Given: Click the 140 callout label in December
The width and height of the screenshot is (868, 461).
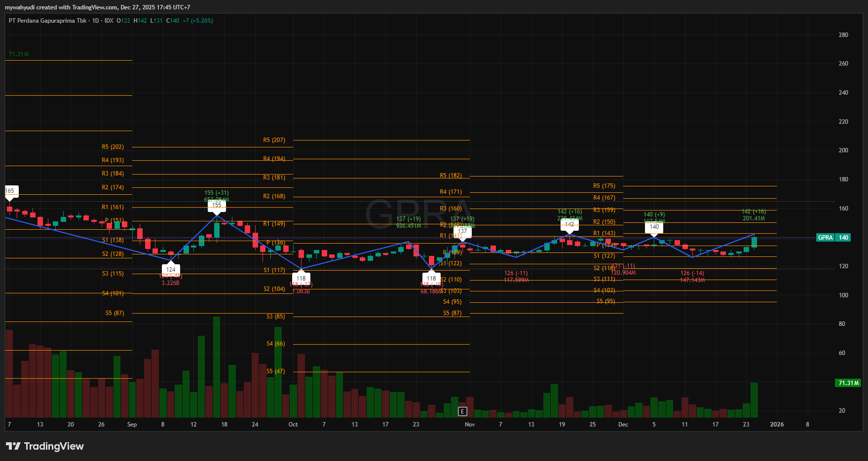Looking at the screenshot, I should coord(654,227).
